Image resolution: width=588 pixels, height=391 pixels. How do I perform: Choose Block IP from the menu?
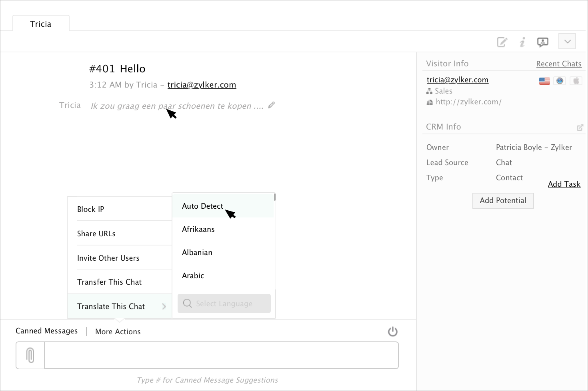coord(91,209)
